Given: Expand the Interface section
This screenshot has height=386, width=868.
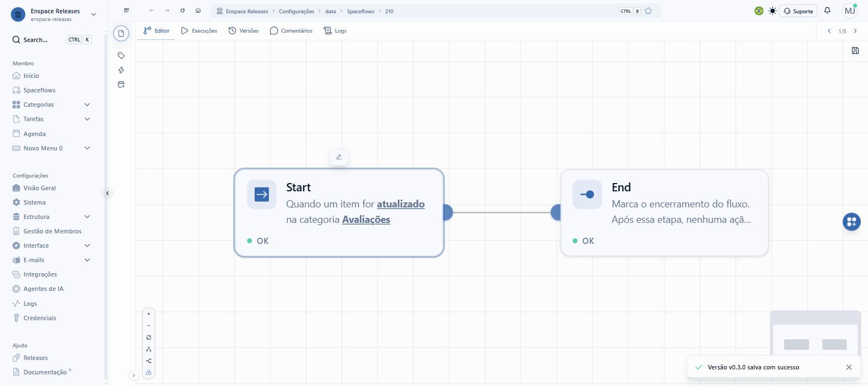Looking at the screenshot, I should 87,246.
